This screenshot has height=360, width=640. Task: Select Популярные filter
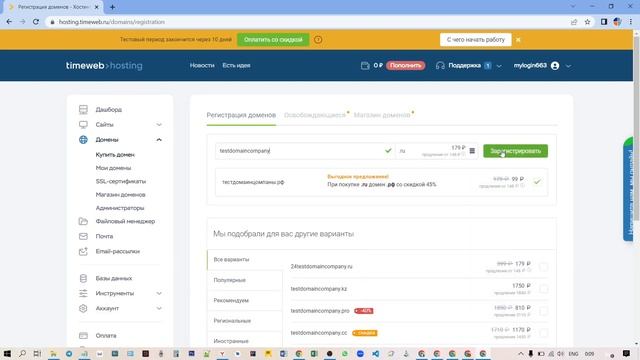point(245,280)
